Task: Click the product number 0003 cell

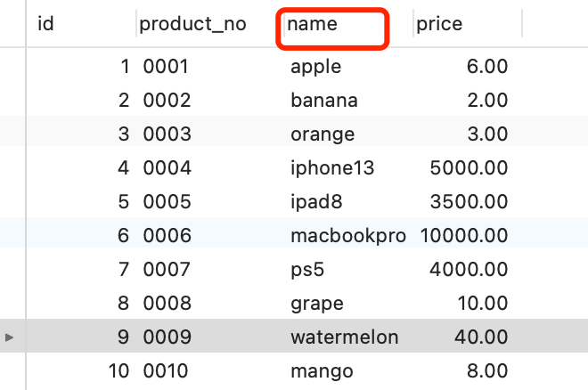Action: click(x=167, y=134)
